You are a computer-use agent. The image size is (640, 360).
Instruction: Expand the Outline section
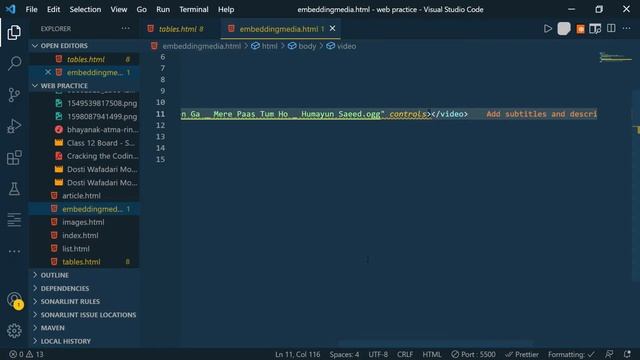click(84, 275)
